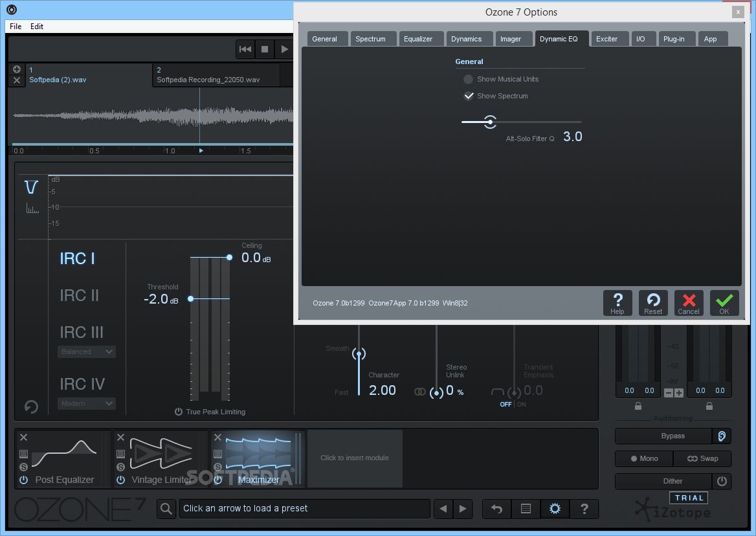Open options with the gear icon

pos(555,509)
